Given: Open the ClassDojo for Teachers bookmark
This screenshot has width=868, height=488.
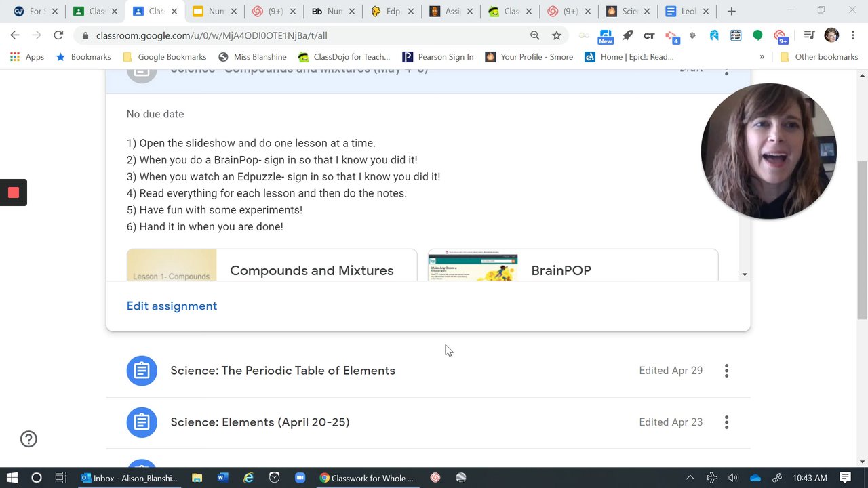Looking at the screenshot, I should [x=344, y=57].
